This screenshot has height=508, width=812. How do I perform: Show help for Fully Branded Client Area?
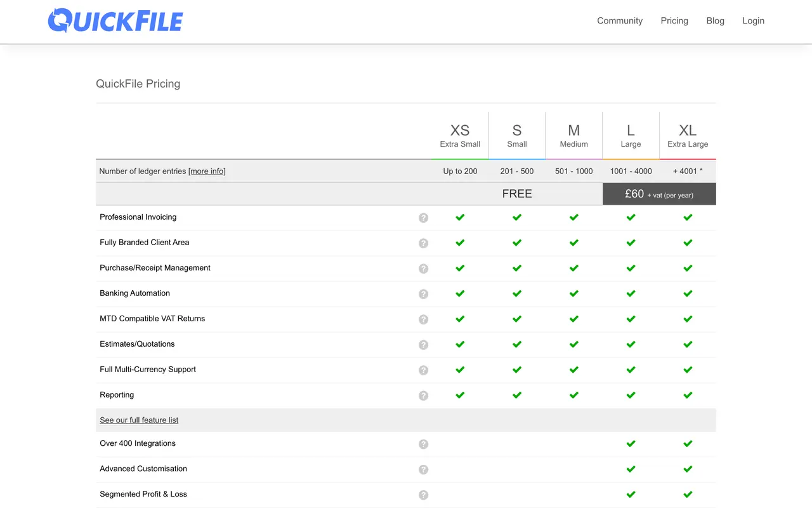pyautogui.click(x=423, y=243)
